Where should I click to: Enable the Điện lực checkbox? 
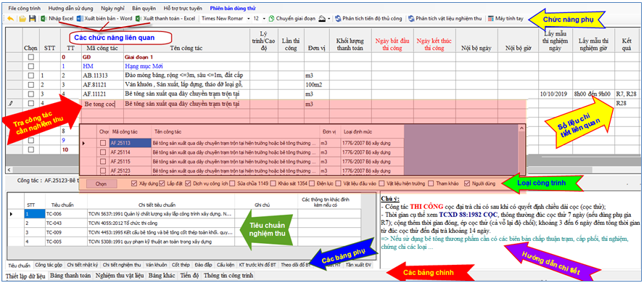point(312,183)
